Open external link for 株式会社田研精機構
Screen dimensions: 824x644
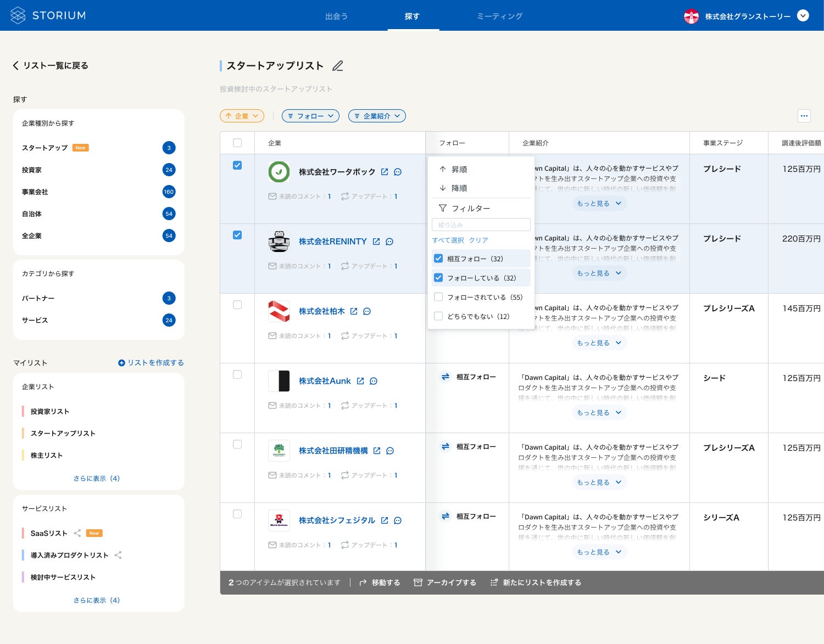click(x=377, y=451)
